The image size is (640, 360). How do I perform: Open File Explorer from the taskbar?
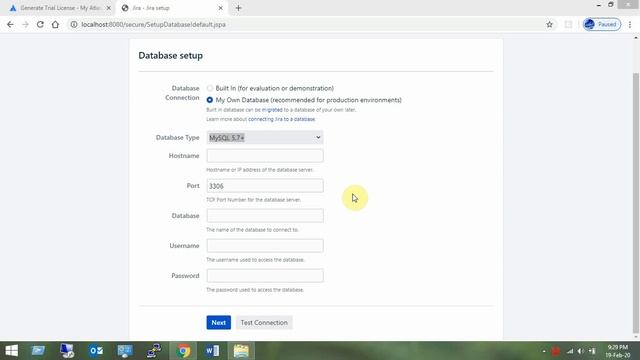[241, 351]
